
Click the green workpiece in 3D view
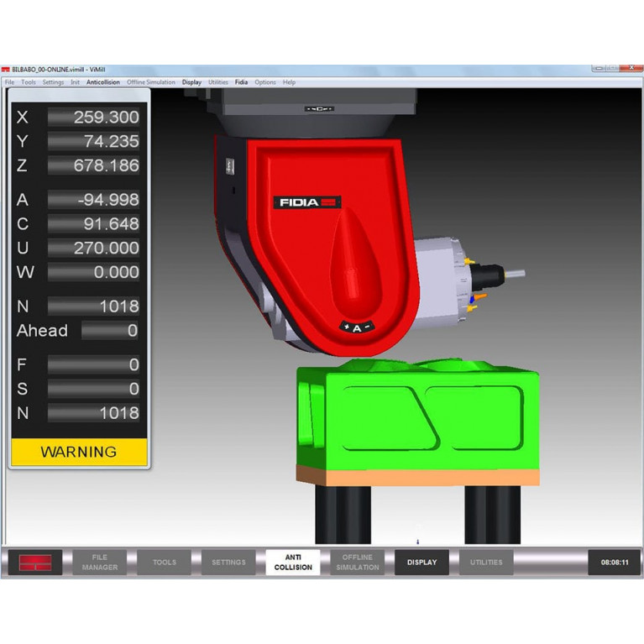417,415
